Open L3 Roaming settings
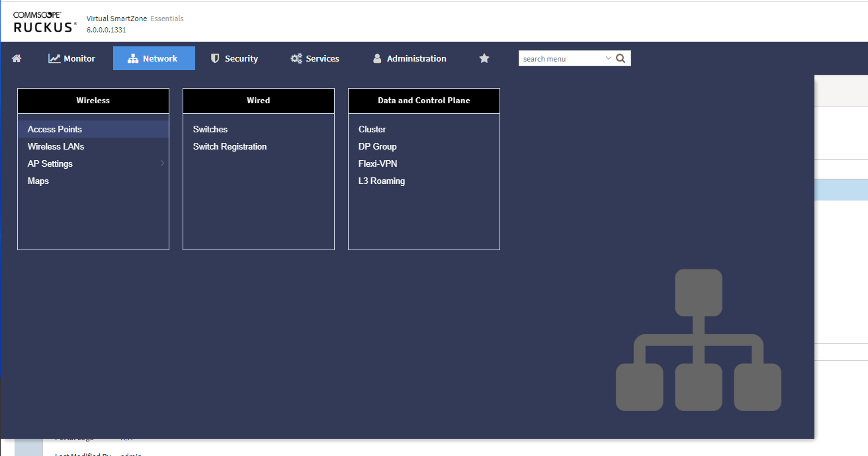The width and height of the screenshot is (868, 456). tap(381, 181)
